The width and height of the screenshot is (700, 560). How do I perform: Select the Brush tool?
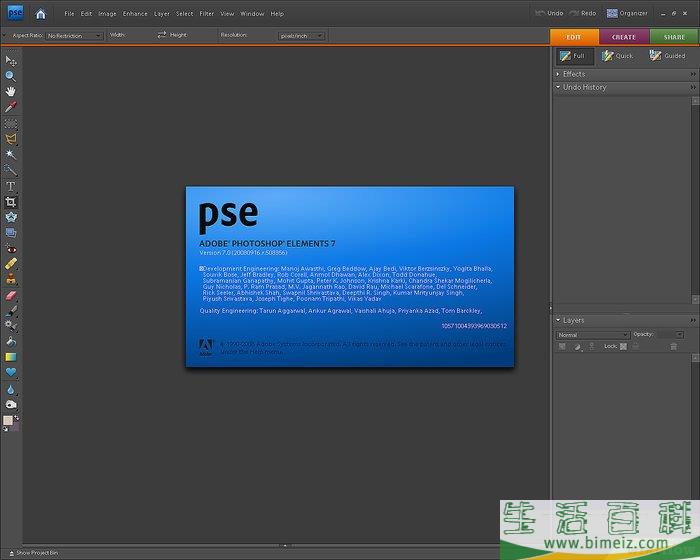point(11,311)
